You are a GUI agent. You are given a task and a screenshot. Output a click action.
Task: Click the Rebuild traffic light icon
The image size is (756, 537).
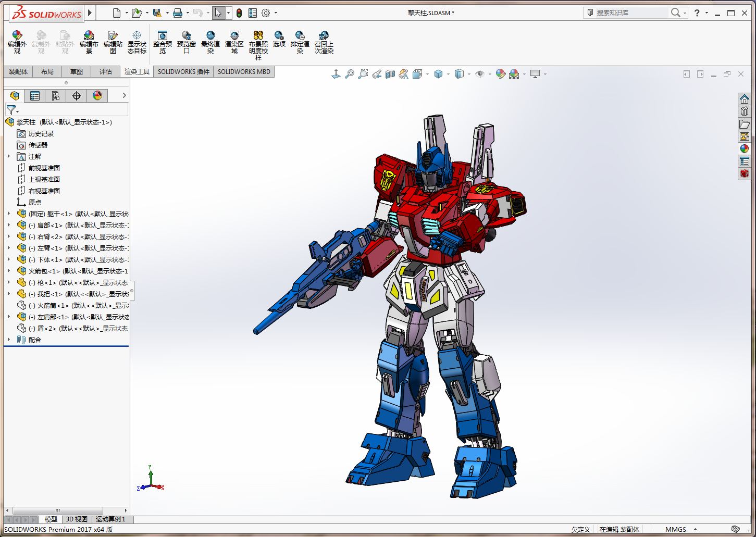[x=239, y=13]
